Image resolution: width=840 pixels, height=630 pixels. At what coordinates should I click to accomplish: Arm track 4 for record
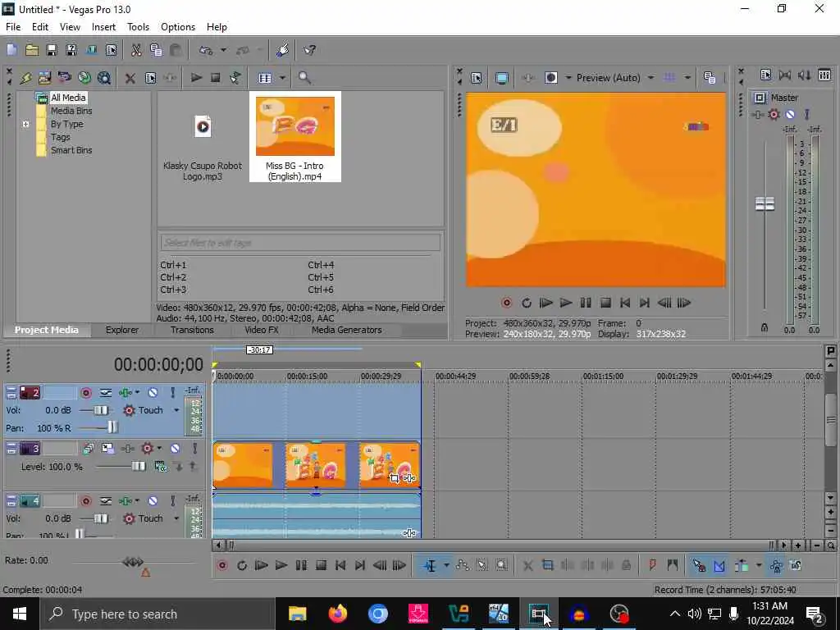tap(85, 501)
